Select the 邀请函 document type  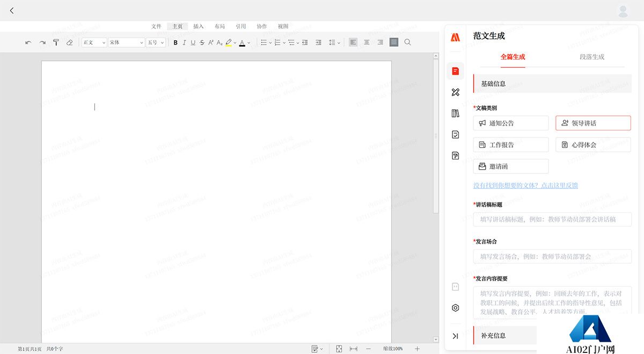(x=511, y=166)
